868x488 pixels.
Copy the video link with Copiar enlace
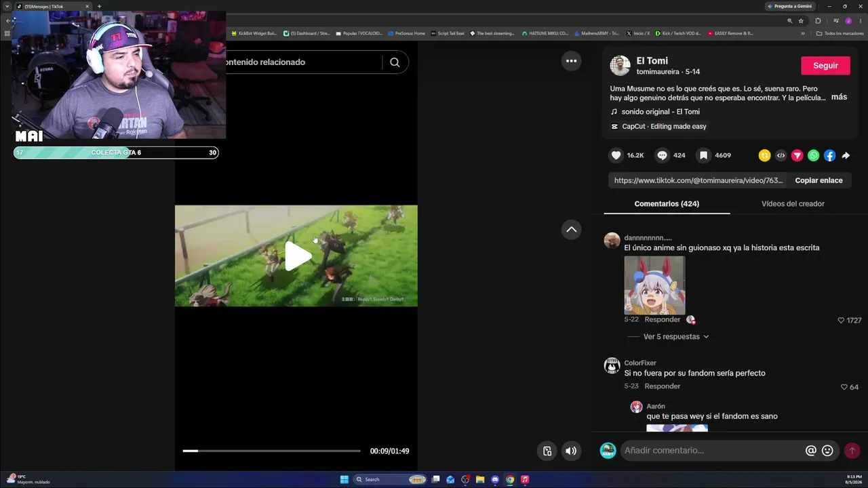click(818, 180)
